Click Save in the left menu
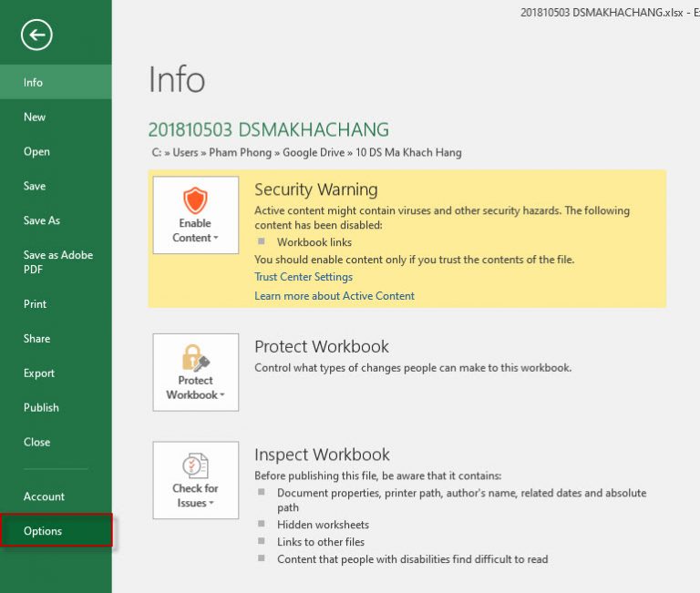The width and height of the screenshot is (700, 593). 35,186
